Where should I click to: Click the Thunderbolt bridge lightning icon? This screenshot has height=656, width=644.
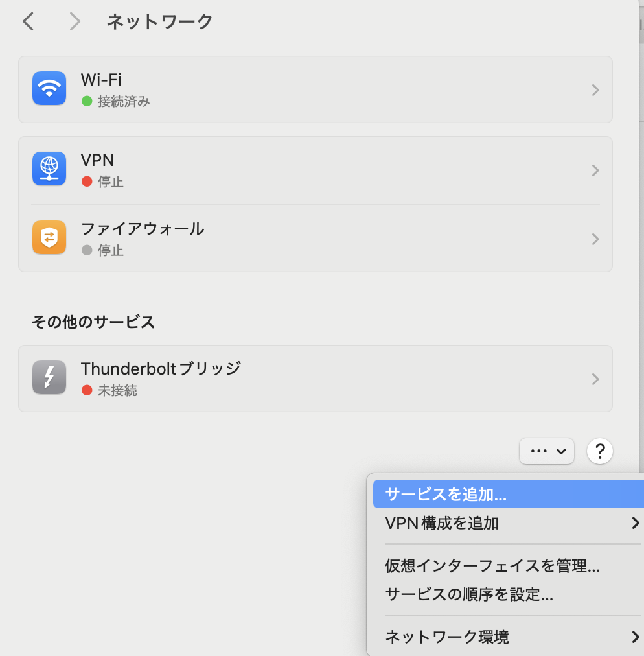tap(49, 377)
